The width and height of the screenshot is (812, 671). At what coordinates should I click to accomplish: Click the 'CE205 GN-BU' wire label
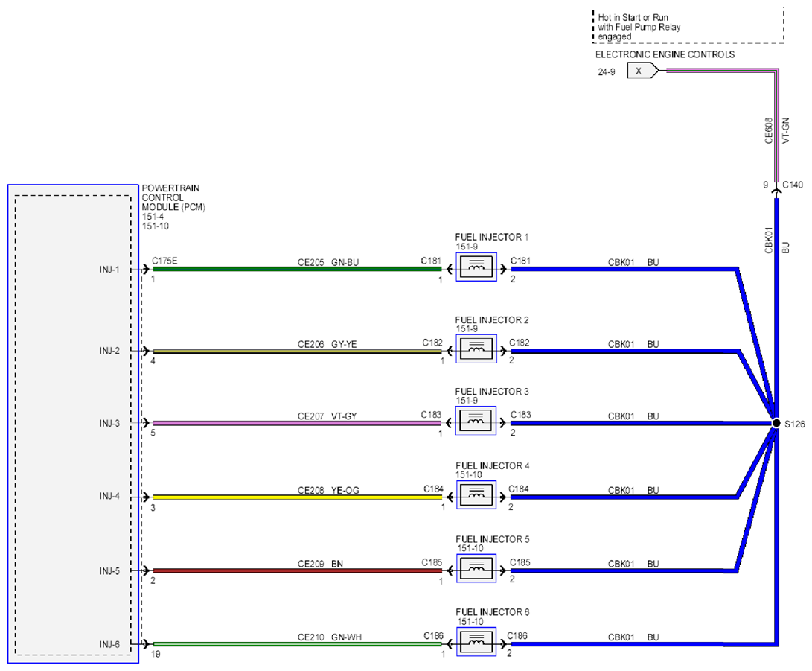[327, 262]
